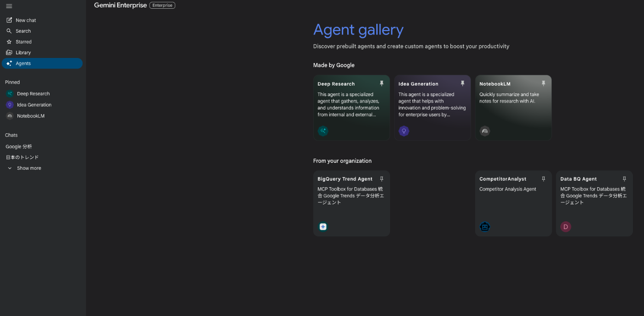The height and width of the screenshot is (316, 644).
Task: Click the Deep Research card's agent icon
Action: tap(323, 131)
